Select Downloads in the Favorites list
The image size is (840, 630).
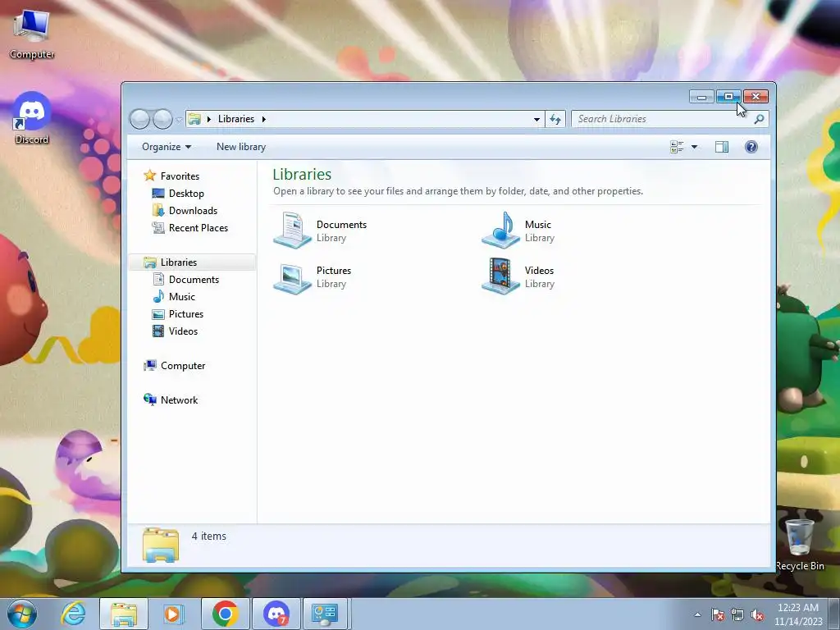pyautogui.click(x=193, y=211)
